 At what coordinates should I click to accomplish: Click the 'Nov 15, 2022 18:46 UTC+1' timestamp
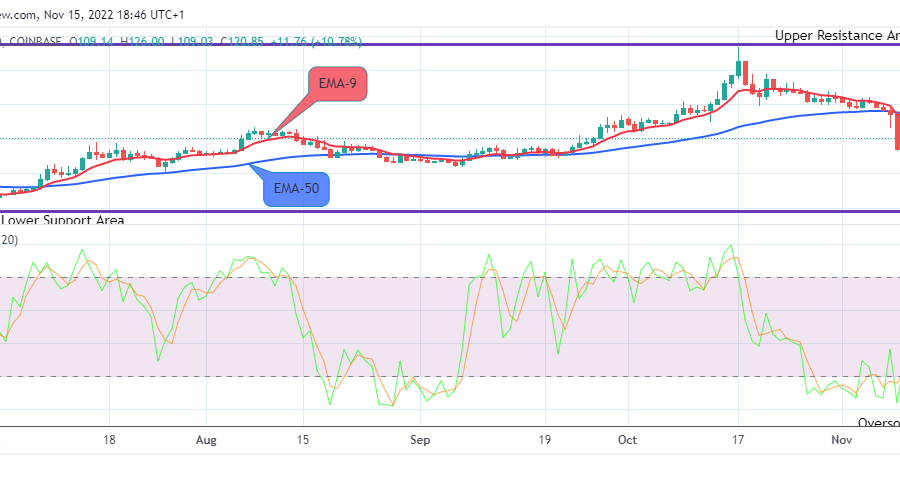coord(114,15)
